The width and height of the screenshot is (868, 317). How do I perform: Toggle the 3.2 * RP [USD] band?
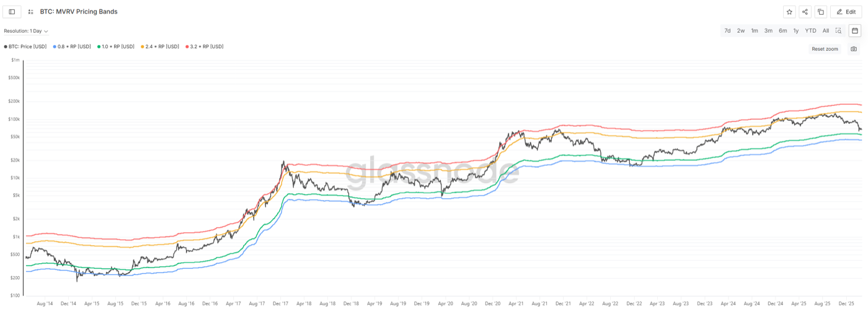click(x=206, y=46)
